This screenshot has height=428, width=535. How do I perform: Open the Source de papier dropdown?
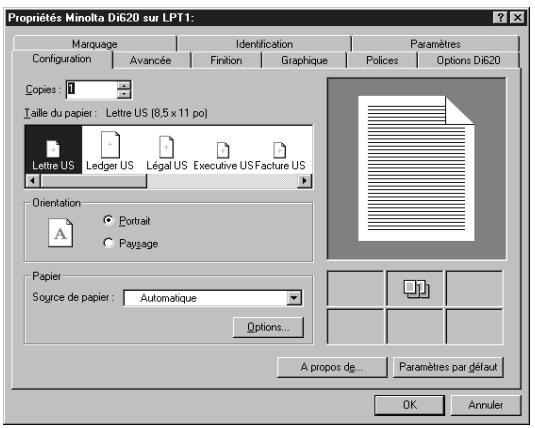(x=294, y=298)
